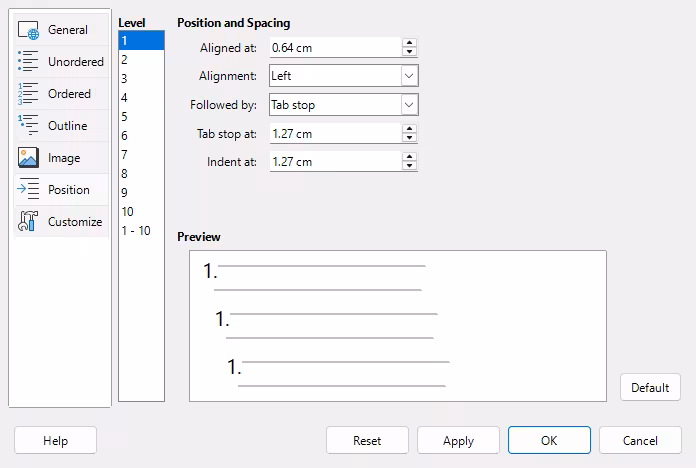Select the Unordered list icon

[28, 61]
